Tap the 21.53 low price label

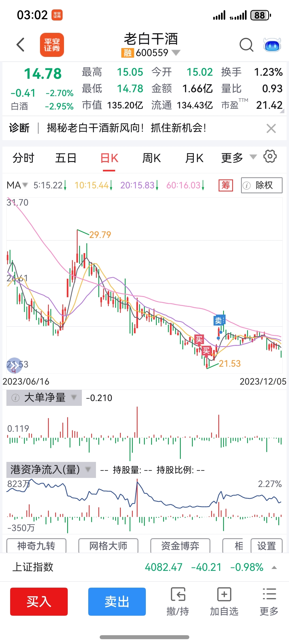pyautogui.click(x=230, y=363)
